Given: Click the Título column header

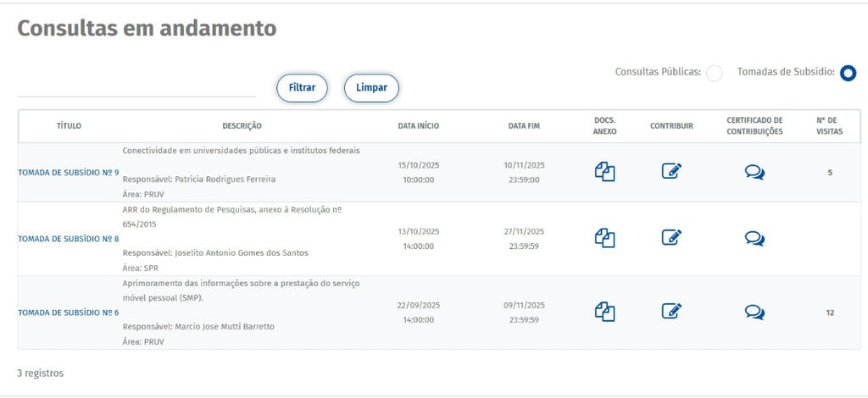Looking at the screenshot, I should coord(69,126).
